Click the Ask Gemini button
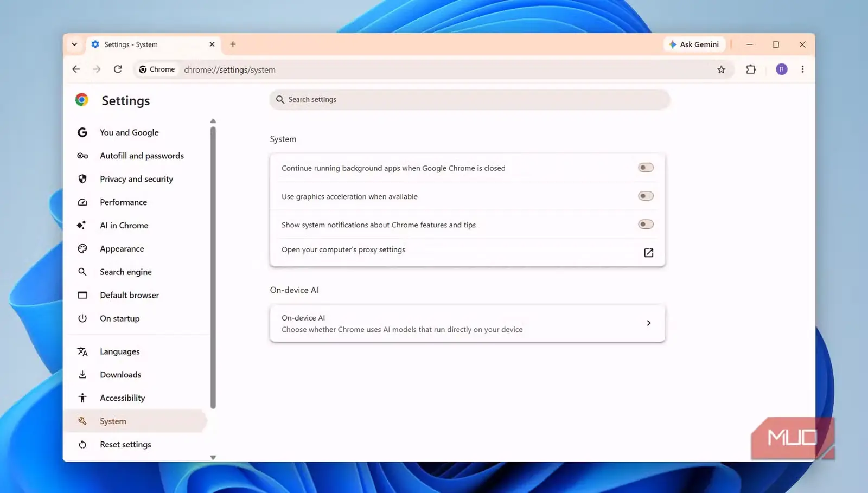 coord(694,44)
